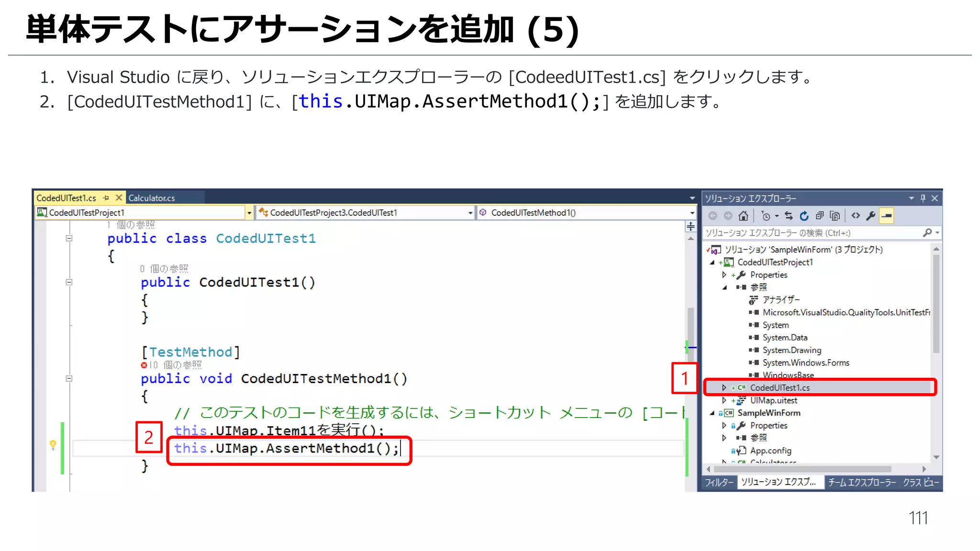The height and width of the screenshot is (551, 980).
Task: Collapse the CodedUITest1() constructor outline
Action: (69, 282)
